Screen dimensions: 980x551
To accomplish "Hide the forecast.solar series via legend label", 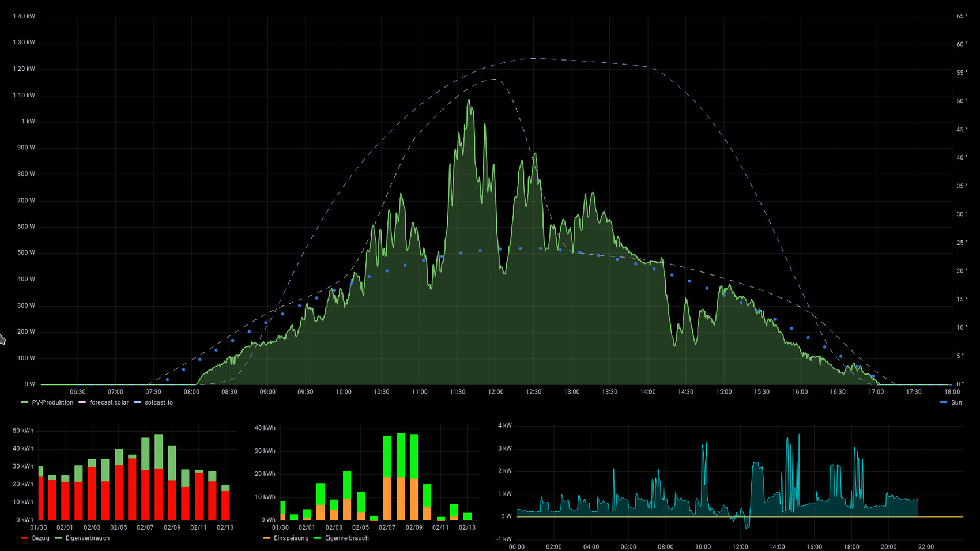I will [x=109, y=402].
